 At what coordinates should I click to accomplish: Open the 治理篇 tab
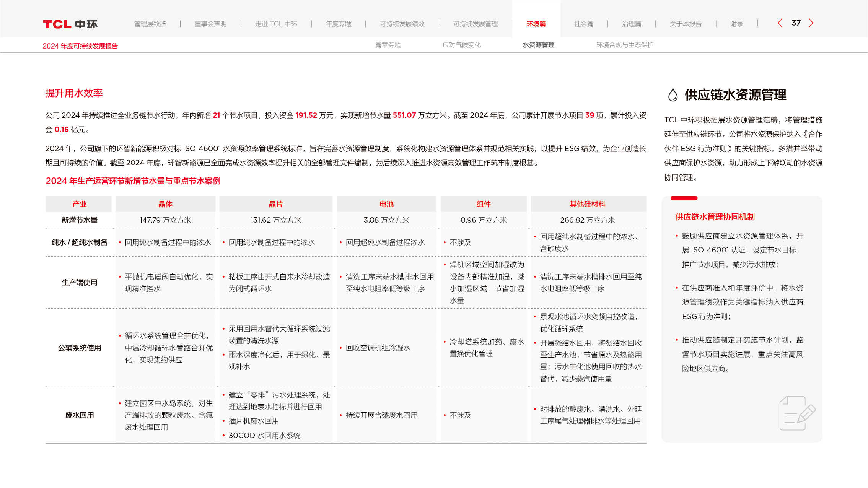point(632,24)
